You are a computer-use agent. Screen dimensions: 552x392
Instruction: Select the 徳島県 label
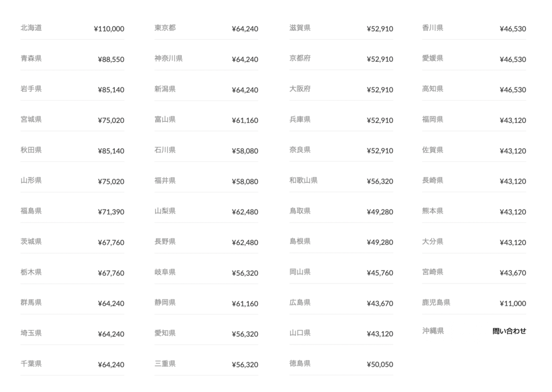coord(300,363)
